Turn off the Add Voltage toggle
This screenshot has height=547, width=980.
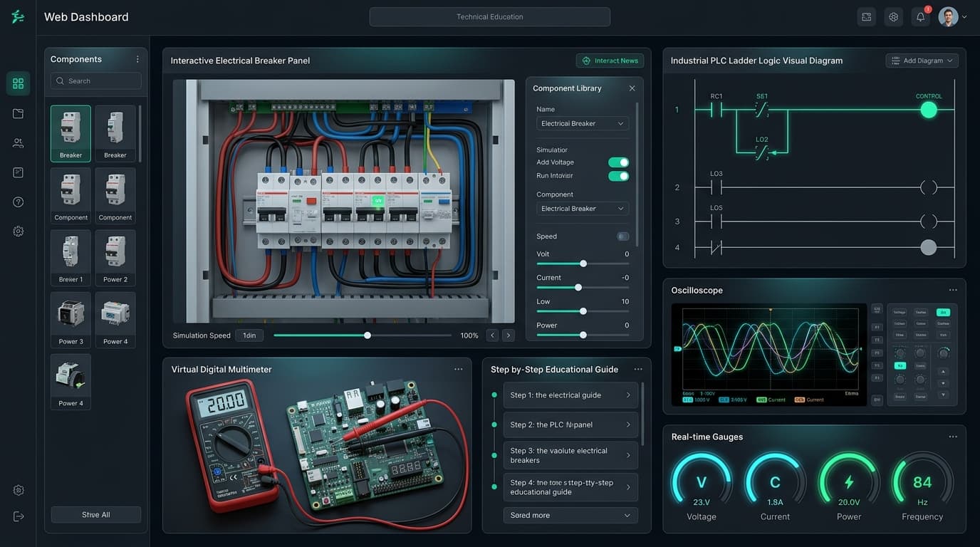618,162
